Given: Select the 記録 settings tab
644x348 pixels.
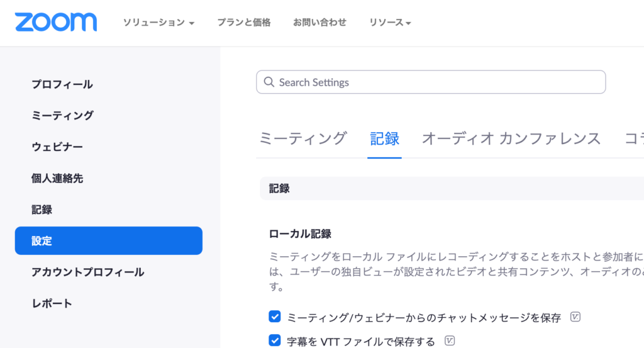Looking at the screenshot, I should pyautogui.click(x=384, y=138).
